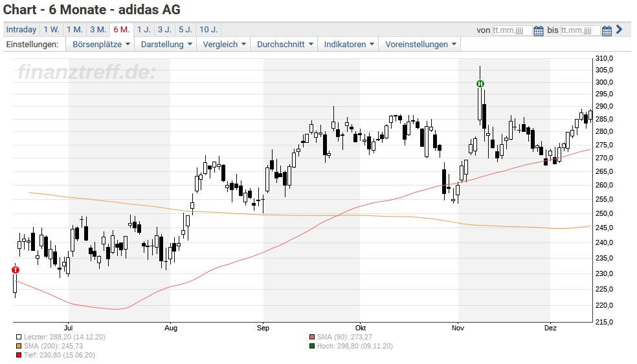This screenshot has height=364, width=637.
Task: Open the 'von' date calendar picker icon
Action: pos(539,30)
